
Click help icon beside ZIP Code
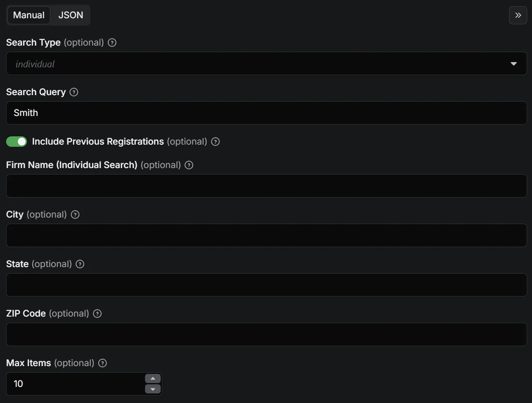point(97,314)
